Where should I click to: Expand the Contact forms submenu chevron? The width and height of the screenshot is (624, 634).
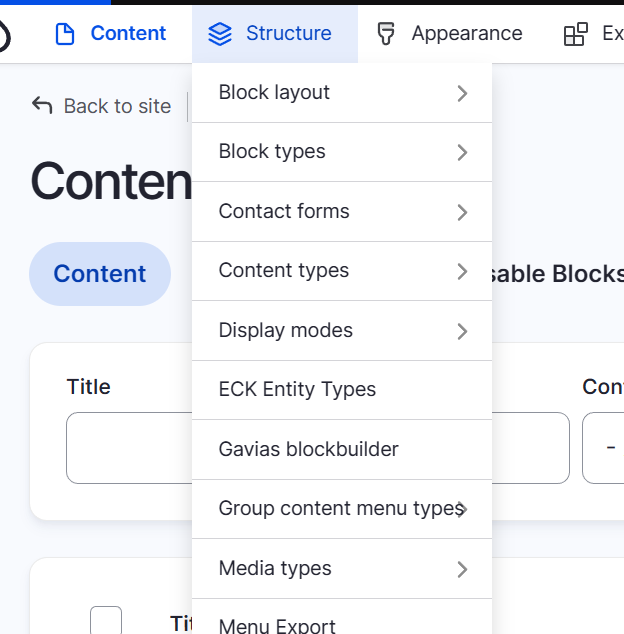pyautogui.click(x=462, y=212)
